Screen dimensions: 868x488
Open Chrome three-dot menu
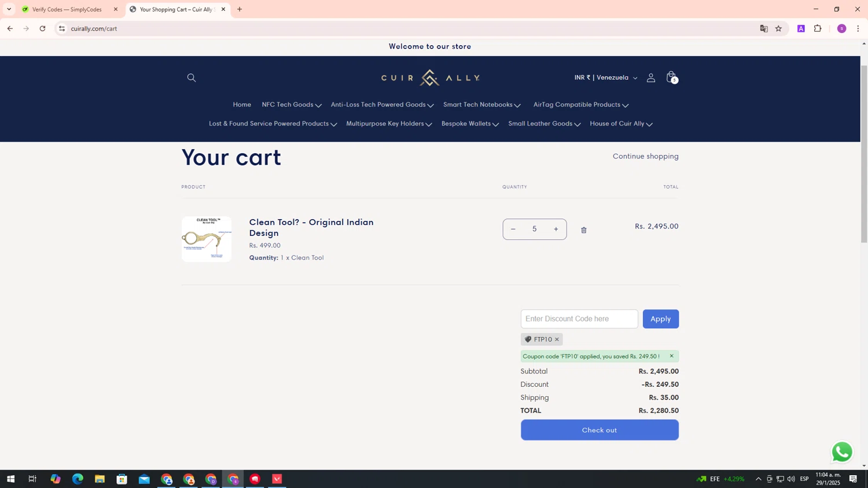coord(858,28)
